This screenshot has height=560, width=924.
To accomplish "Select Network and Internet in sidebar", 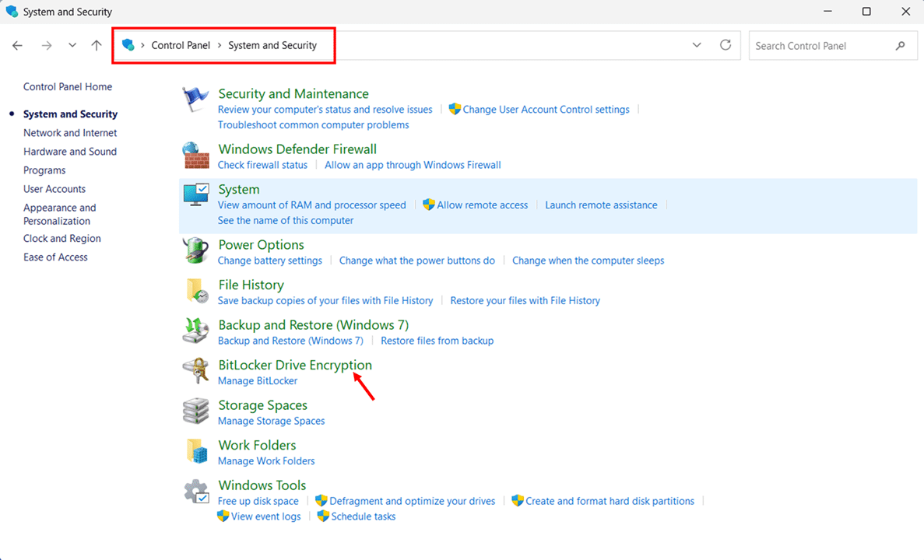I will point(70,133).
